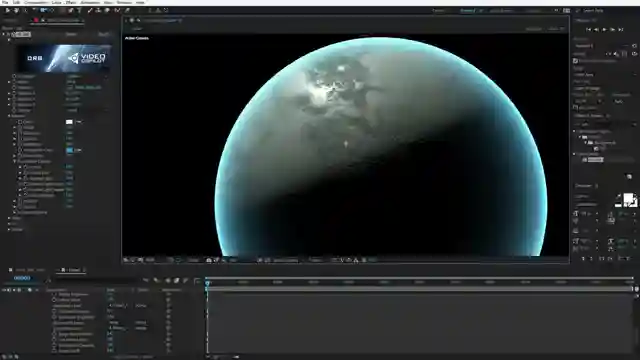Select the Hand tool
The width and height of the screenshot is (640, 360).
(x=16, y=10)
